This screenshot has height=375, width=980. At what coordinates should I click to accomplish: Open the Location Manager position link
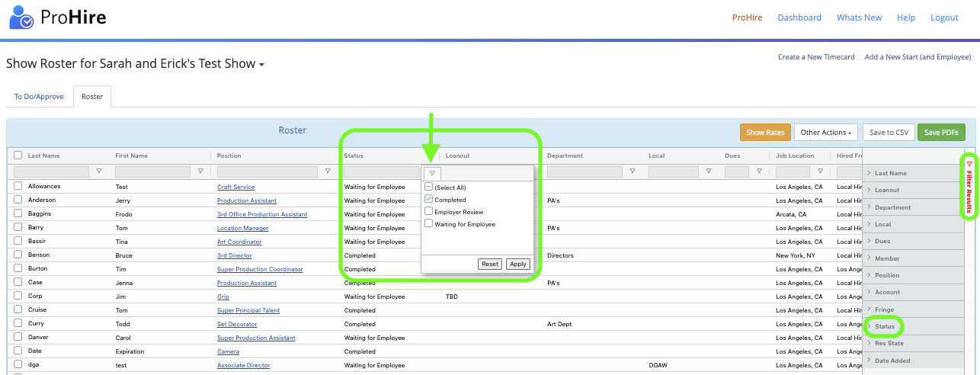(243, 228)
